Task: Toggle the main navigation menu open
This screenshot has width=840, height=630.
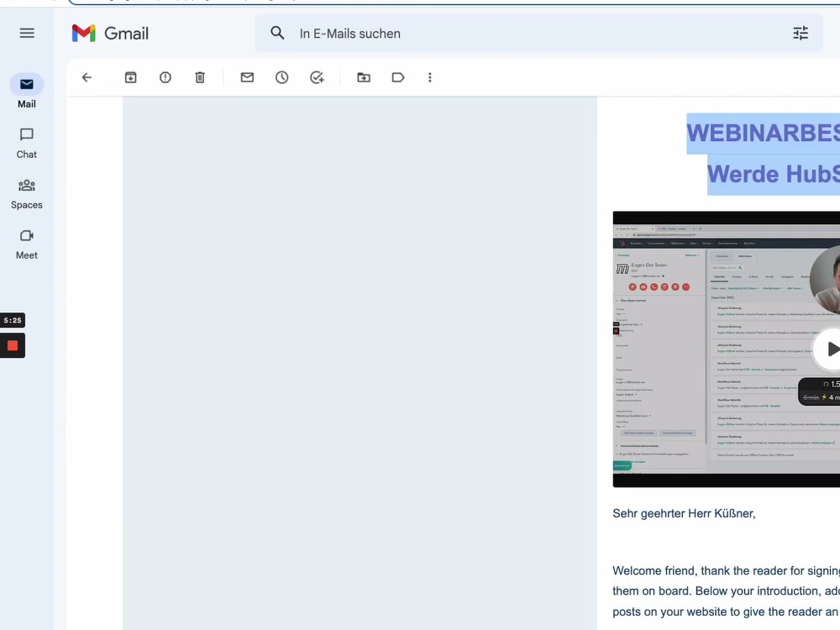Action: pyautogui.click(x=27, y=33)
